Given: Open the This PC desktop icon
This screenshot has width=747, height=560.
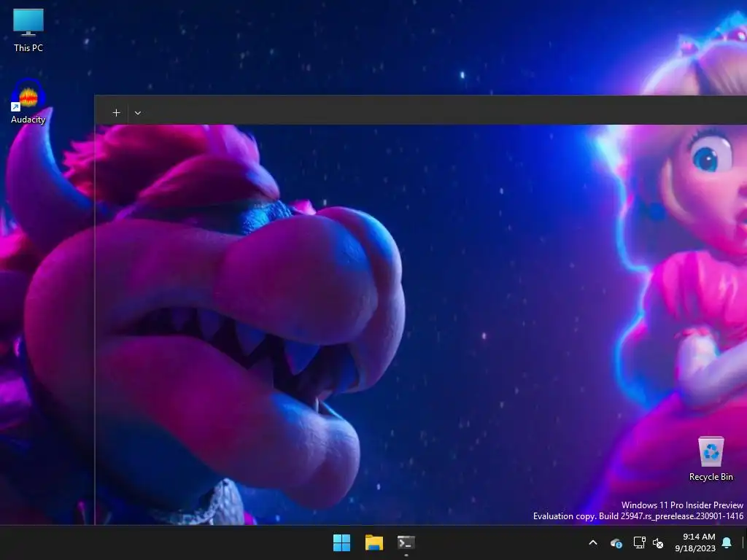Looking at the screenshot, I should pyautogui.click(x=28, y=29).
